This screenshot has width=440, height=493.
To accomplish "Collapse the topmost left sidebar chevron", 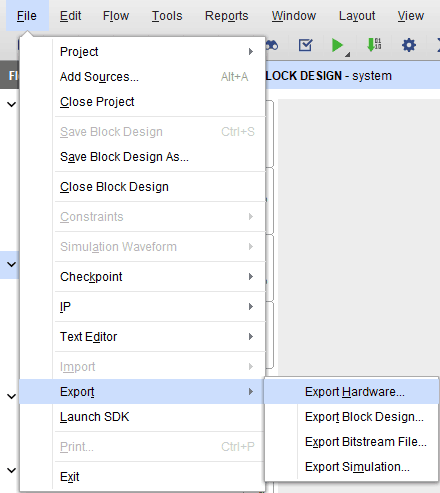I will [12, 104].
